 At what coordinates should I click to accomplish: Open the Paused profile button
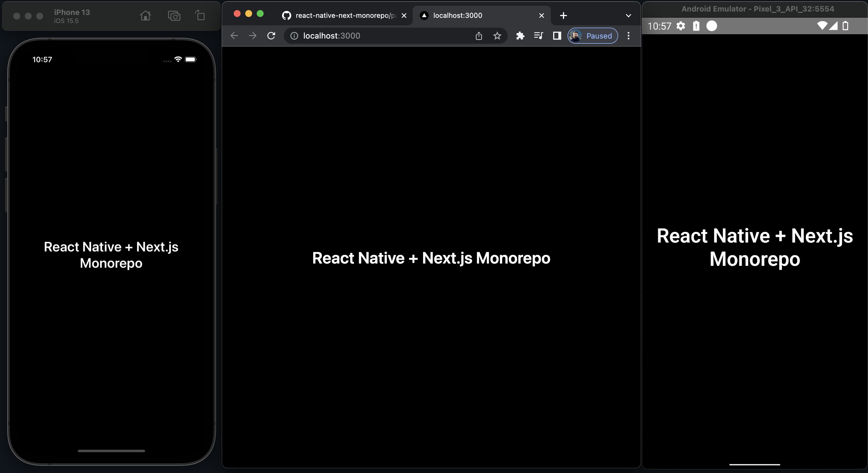click(x=593, y=36)
